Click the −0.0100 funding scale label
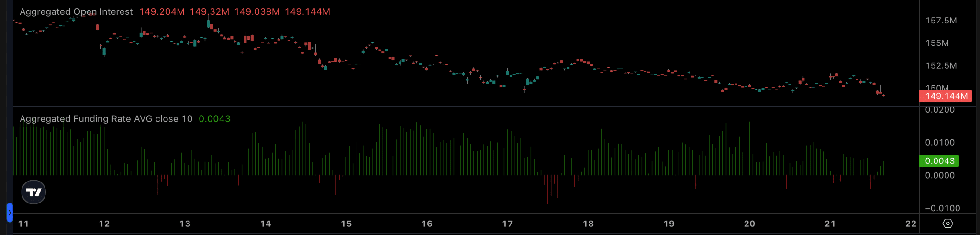Image resolution: width=980 pixels, height=235 pixels. coord(943,208)
